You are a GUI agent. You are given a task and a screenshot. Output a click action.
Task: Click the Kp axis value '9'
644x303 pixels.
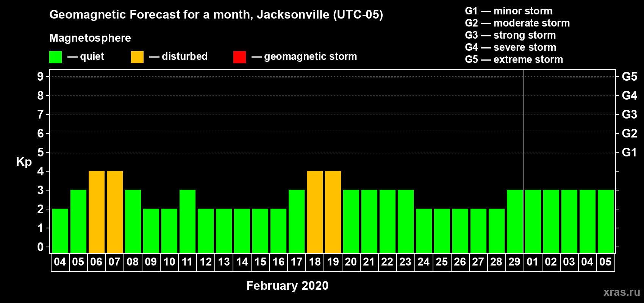point(41,77)
